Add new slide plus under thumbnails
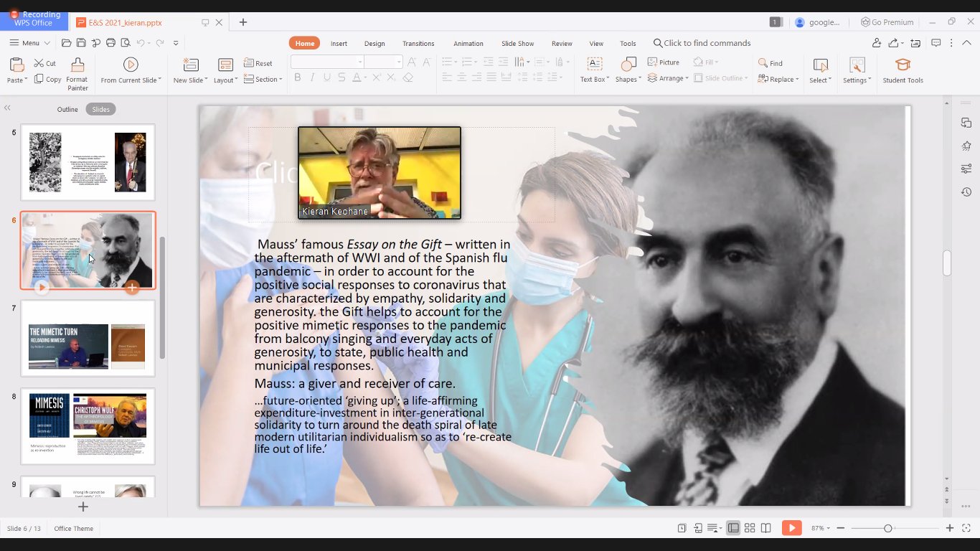980x551 pixels. coord(83,507)
